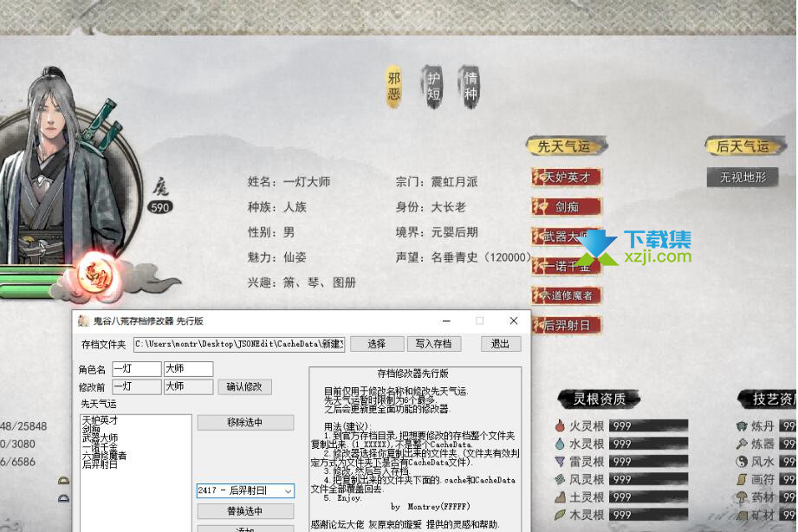Click the 风灵根 wind icon
Viewport: 798px width, 532px height.
pyautogui.click(x=560, y=479)
